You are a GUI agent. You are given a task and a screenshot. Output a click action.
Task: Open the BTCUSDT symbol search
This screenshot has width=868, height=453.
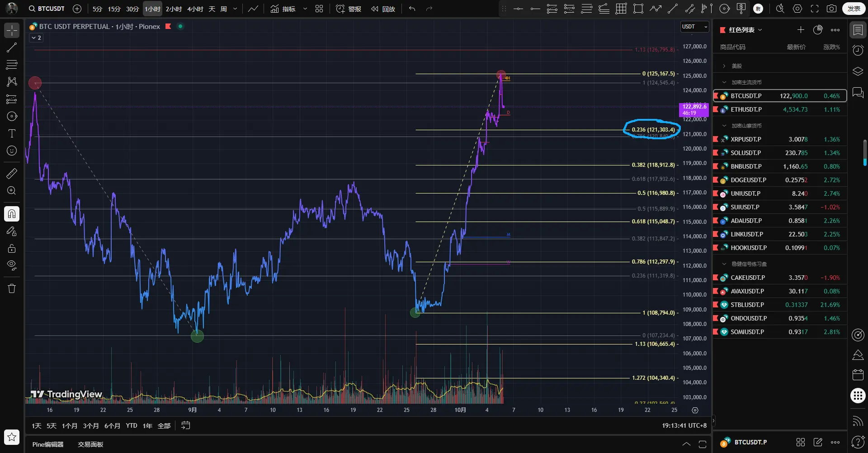pos(47,9)
